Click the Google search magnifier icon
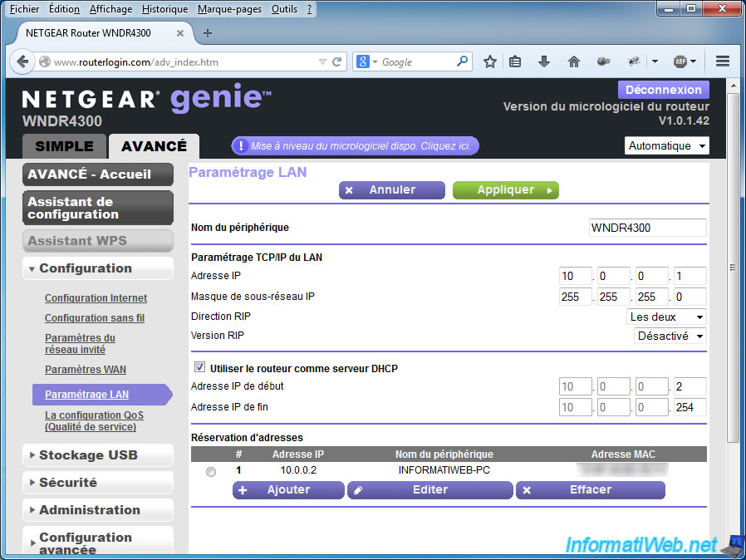 click(x=462, y=61)
